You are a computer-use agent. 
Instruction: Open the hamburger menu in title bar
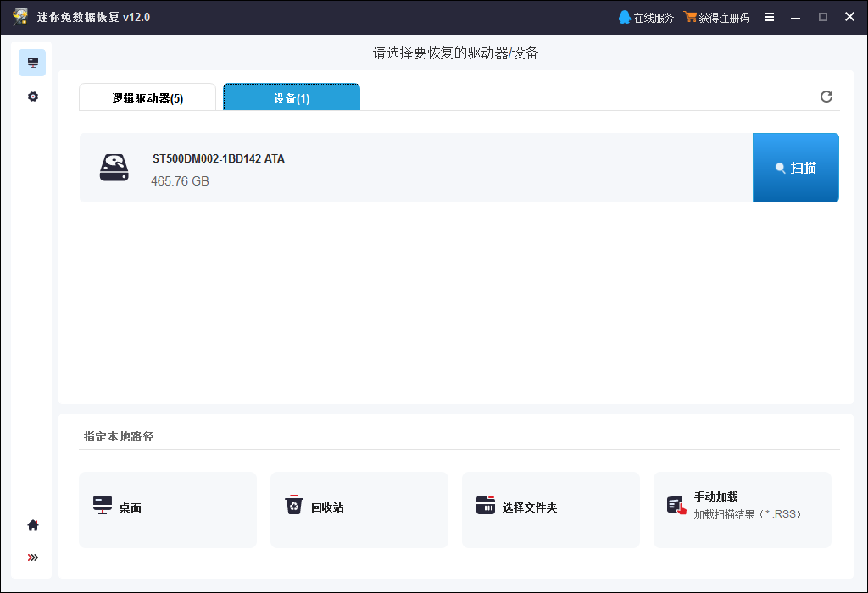point(769,17)
